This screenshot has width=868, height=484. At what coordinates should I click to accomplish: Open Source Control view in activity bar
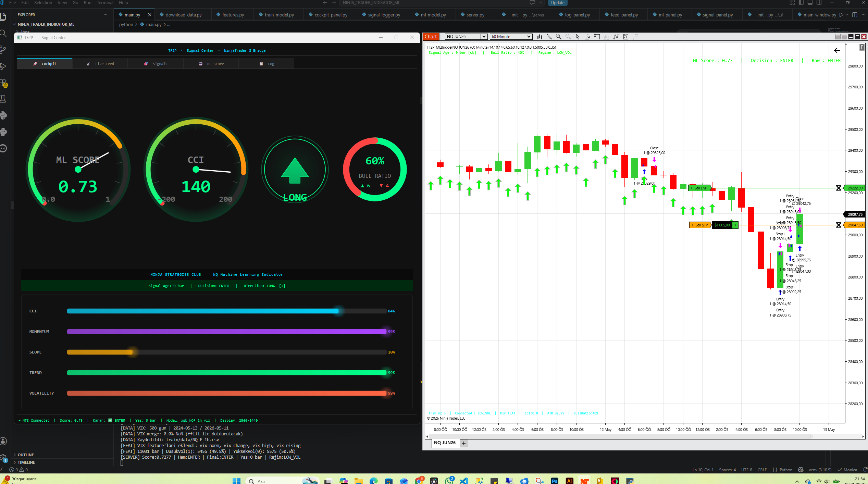(3, 50)
